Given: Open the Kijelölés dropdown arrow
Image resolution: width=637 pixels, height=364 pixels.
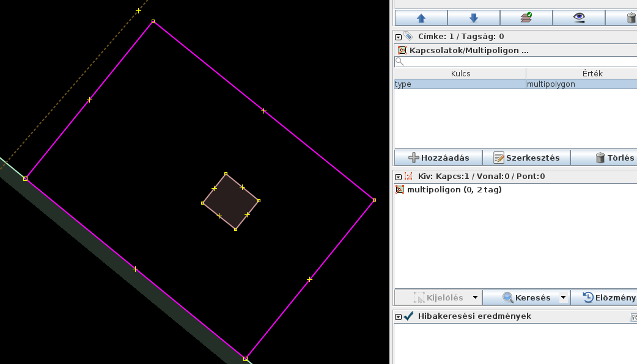Looking at the screenshot, I should coord(476,297).
